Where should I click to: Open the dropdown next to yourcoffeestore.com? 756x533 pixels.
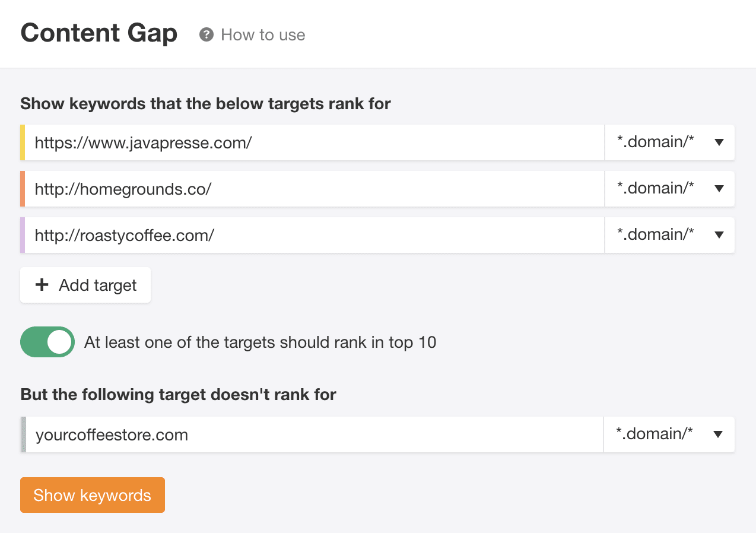tap(669, 434)
